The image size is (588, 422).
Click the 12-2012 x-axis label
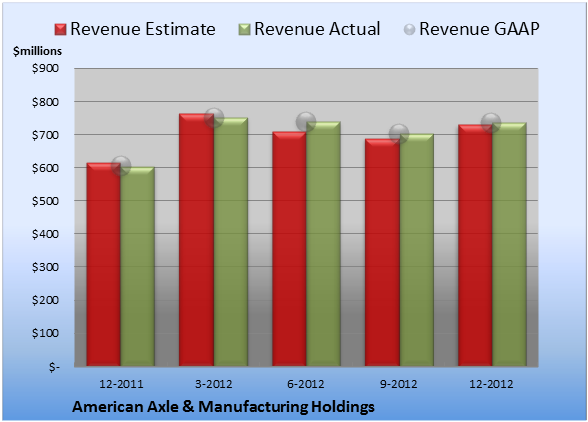tap(491, 384)
